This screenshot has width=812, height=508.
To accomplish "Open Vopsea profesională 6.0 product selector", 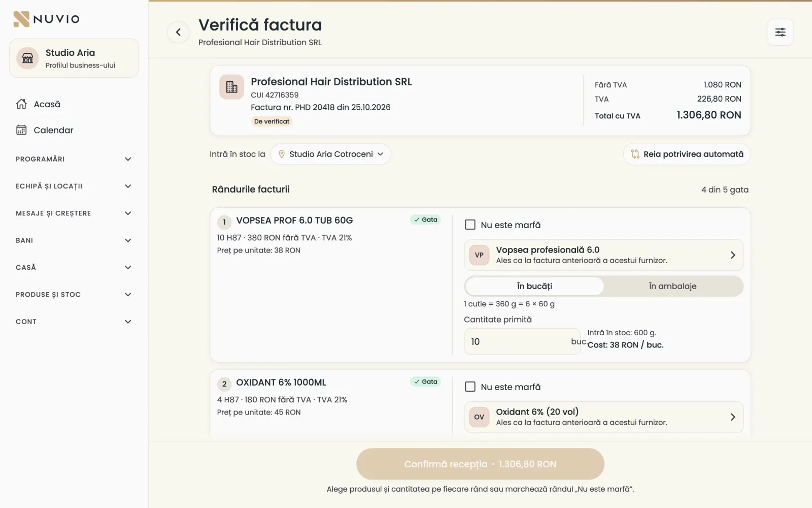I will click(603, 255).
